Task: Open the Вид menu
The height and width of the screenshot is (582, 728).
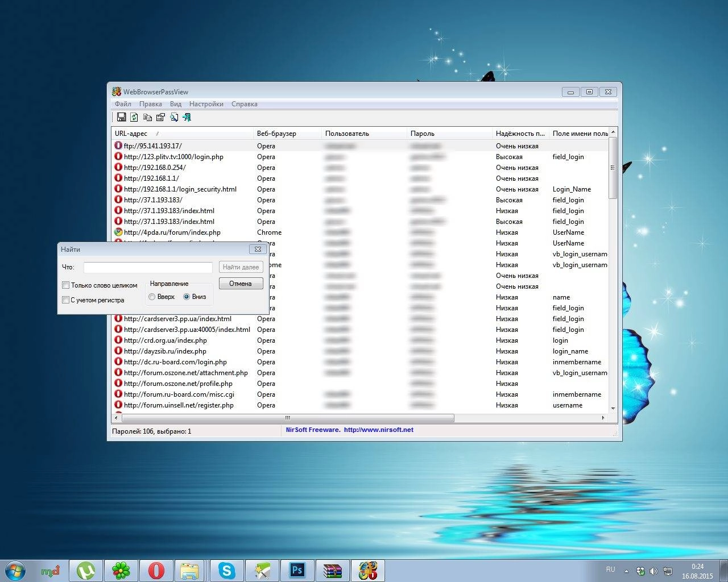Action: [x=176, y=104]
